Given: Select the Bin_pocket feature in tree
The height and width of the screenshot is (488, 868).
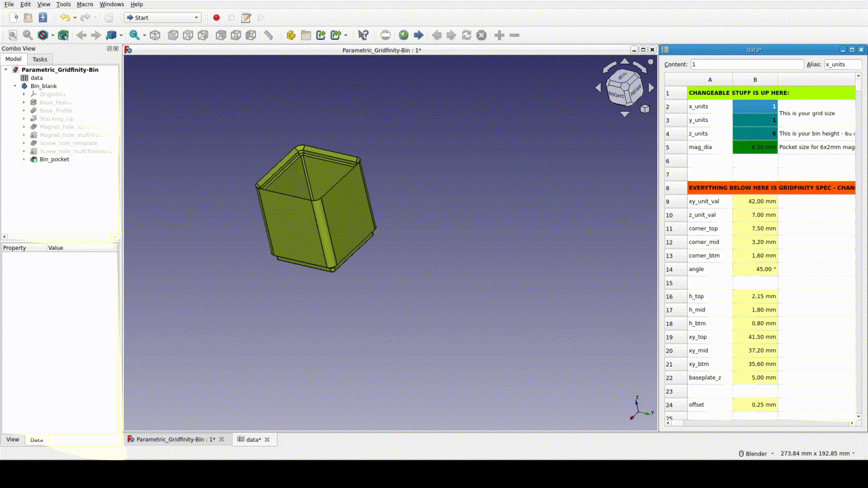Looking at the screenshot, I should point(54,159).
